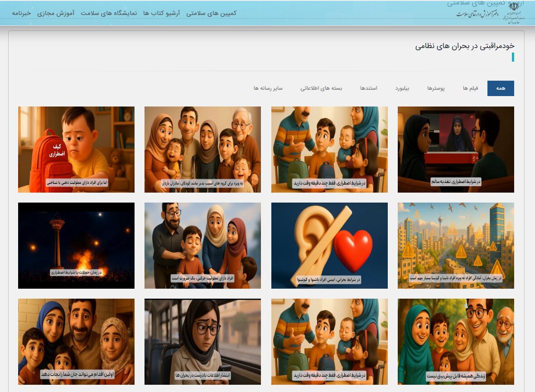Open the thumbnail اولین اقدام می تواند جان شما

coord(76,341)
